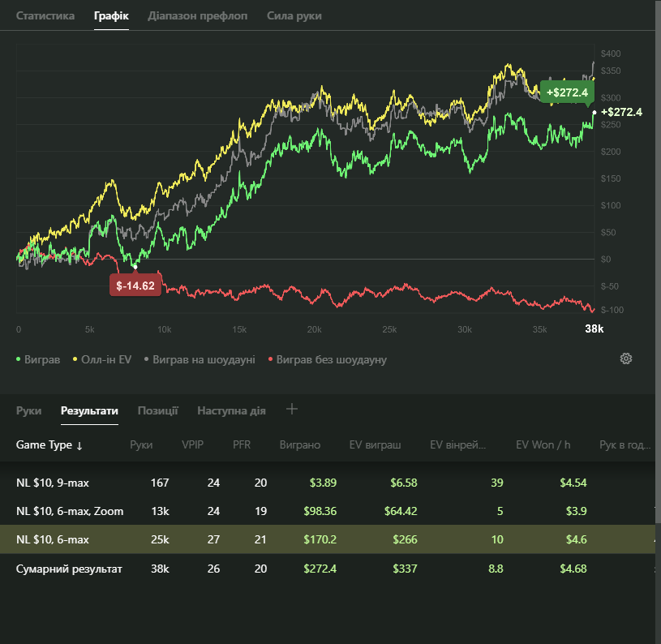The image size is (661, 644).
Task: Select the NL $10, 6-max, Zoom row
Action: (x=68, y=511)
